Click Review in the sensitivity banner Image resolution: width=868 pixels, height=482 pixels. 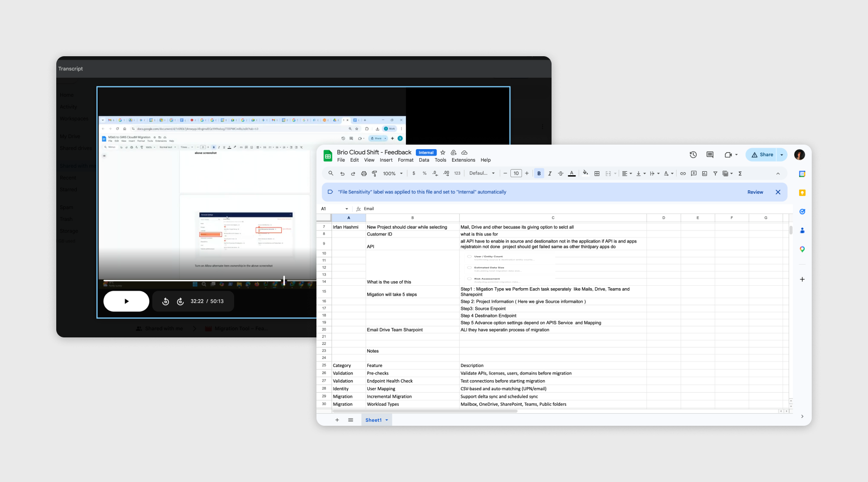[755, 192]
